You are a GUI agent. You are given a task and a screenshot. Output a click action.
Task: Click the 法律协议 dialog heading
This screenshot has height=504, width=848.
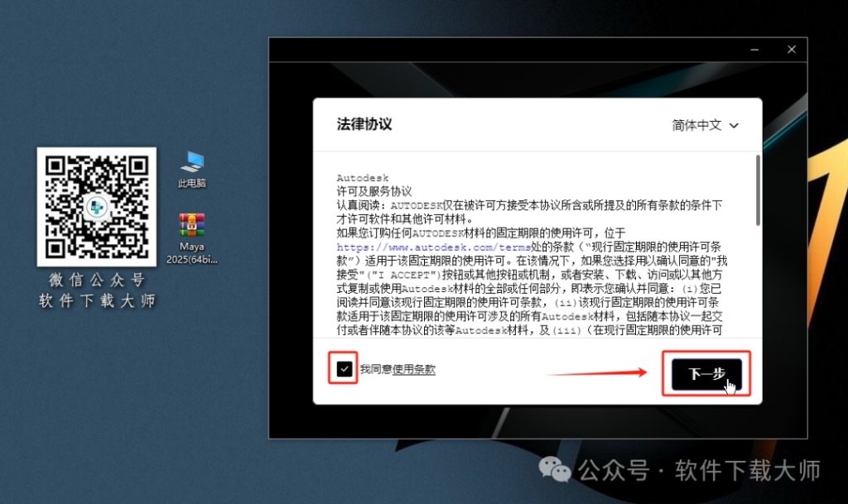(x=364, y=124)
